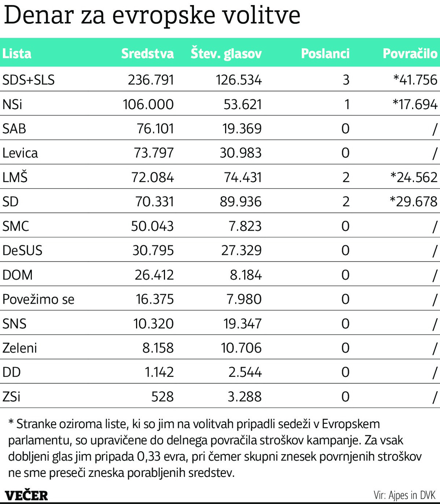Image resolution: width=440 pixels, height=504 pixels.
Task: Click the footnote paragraph about refunds
Action: point(214,448)
